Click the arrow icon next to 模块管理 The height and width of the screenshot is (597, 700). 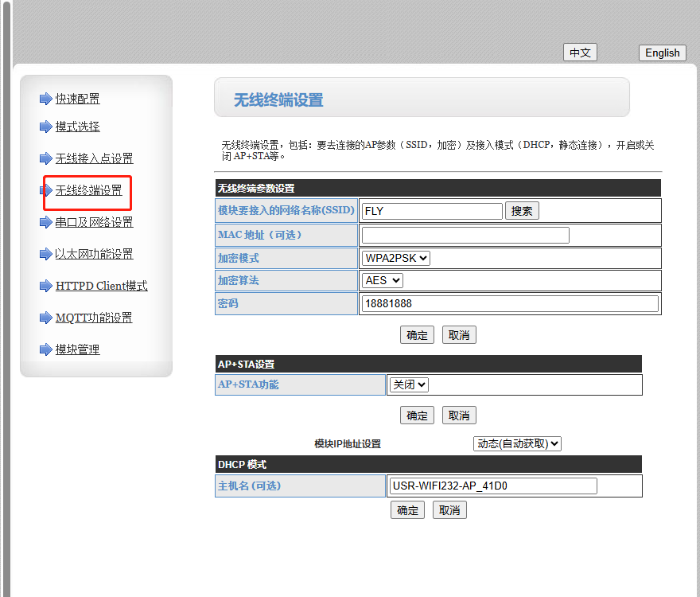(45, 350)
